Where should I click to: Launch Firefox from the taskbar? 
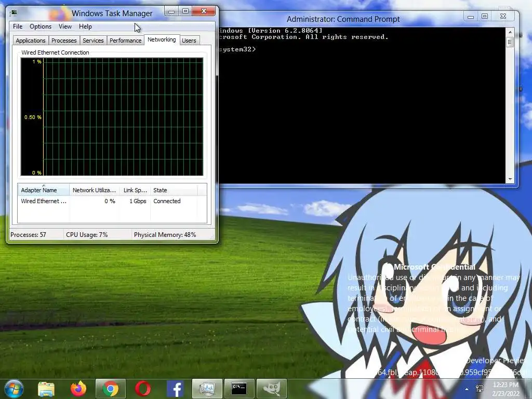point(78,389)
